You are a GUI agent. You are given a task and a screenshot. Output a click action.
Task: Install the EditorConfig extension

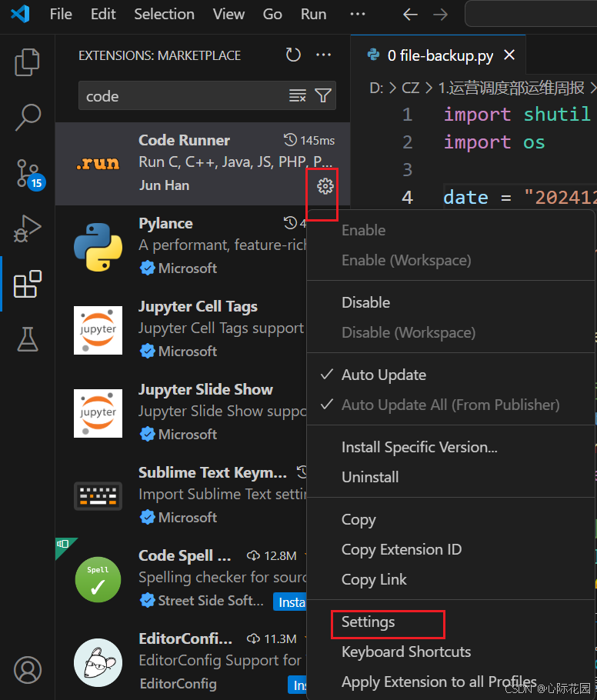point(298,685)
